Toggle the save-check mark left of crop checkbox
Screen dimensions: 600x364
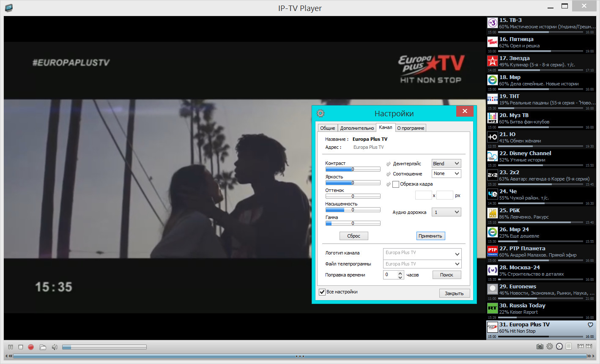tap(389, 184)
